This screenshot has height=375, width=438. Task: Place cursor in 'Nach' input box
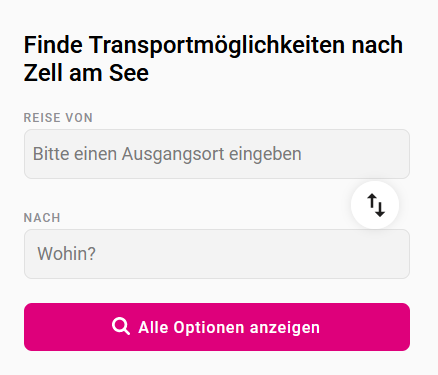click(x=217, y=254)
